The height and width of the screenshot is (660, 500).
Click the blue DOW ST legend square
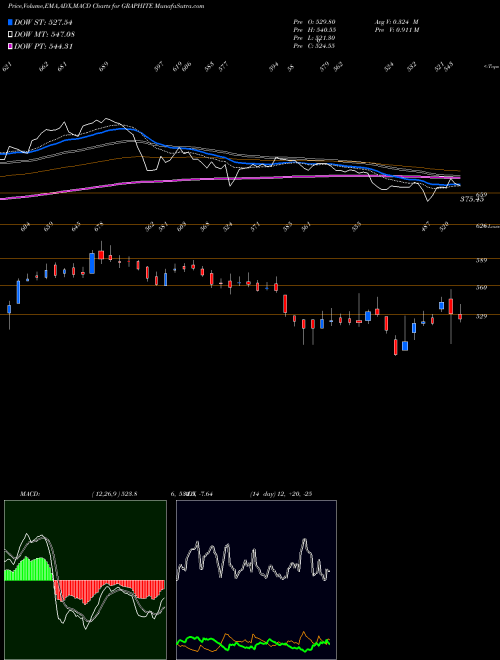pyautogui.click(x=10, y=22)
